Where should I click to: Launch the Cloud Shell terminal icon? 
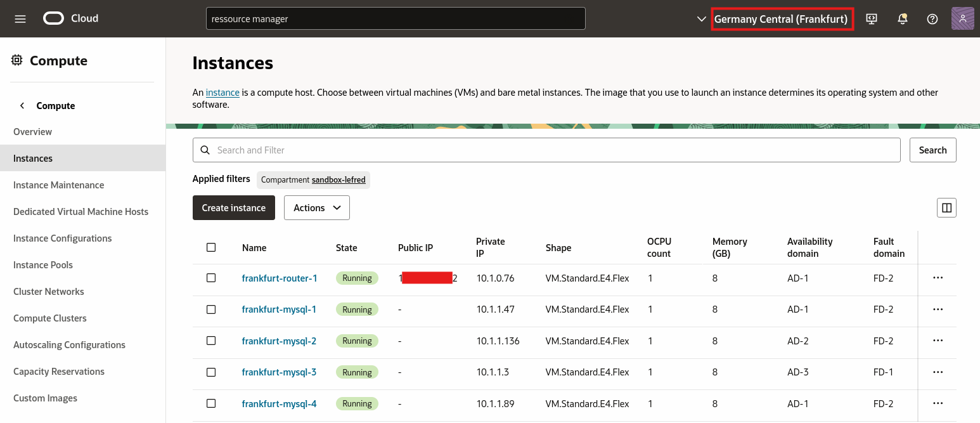pos(871,18)
